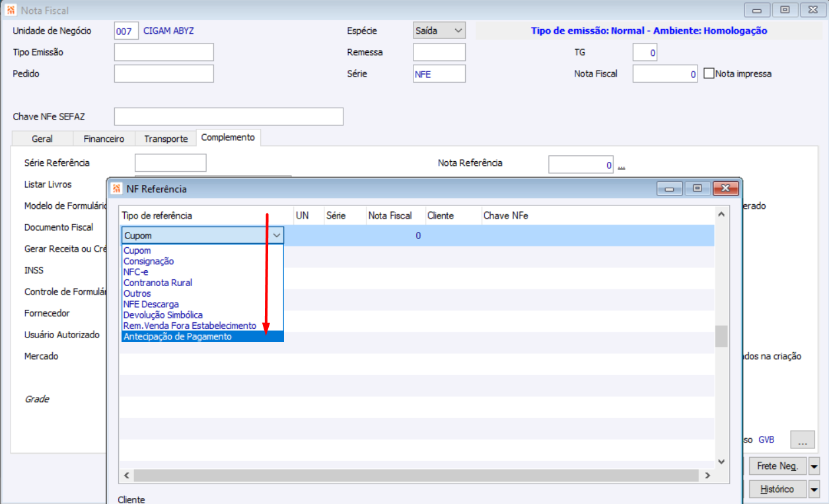The height and width of the screenshot is (504, 829).
Task: Click the Nota Fiscal grid column header
Action: click(396, 215)
